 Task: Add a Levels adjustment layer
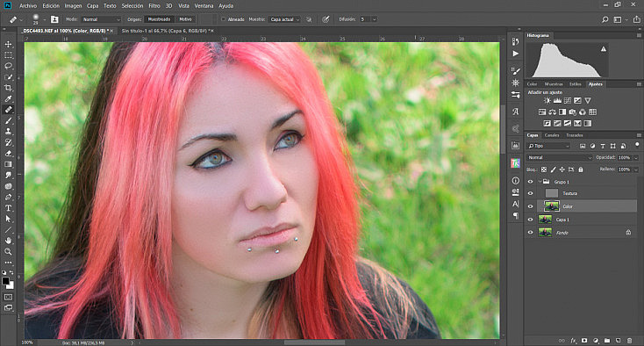click(557, 101)
